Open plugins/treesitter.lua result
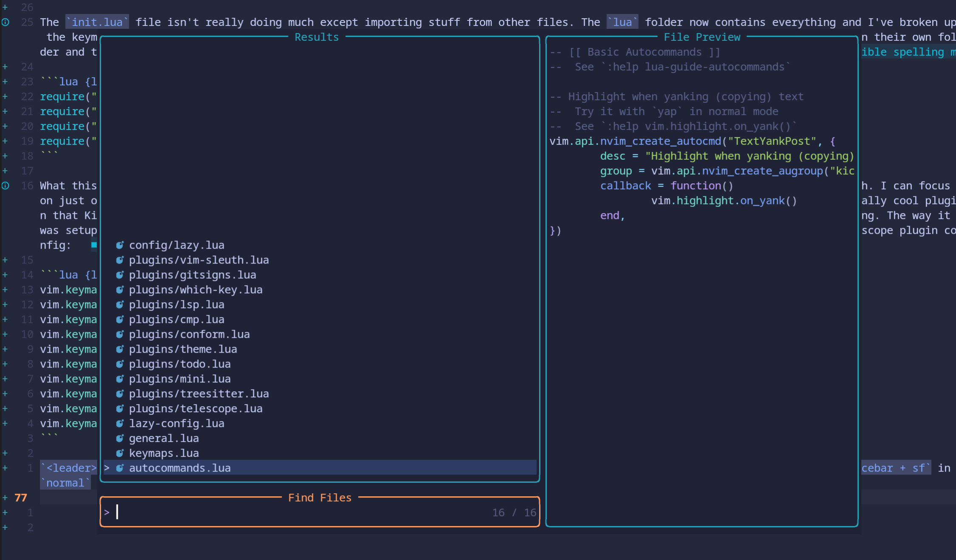 pyautogui.click(x=199, y=394)
